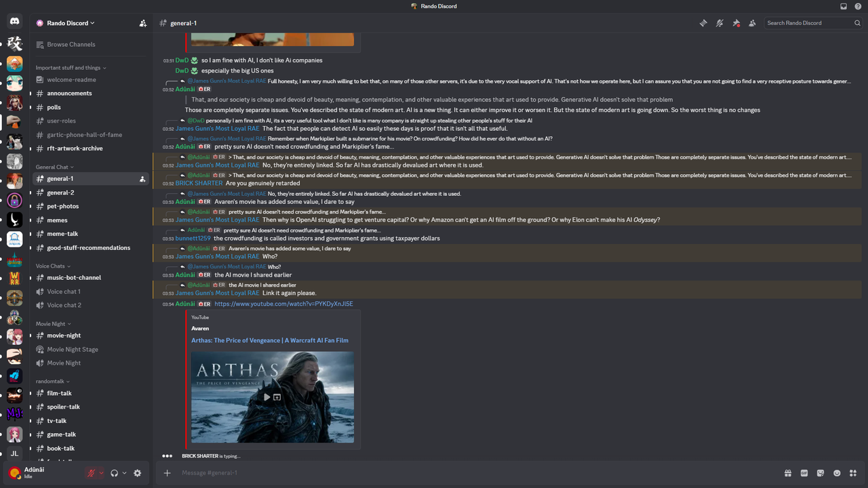Viewport: 868px width, 488px height.
Task: Open tv-talk channel
Action: [x=90, y=421]
